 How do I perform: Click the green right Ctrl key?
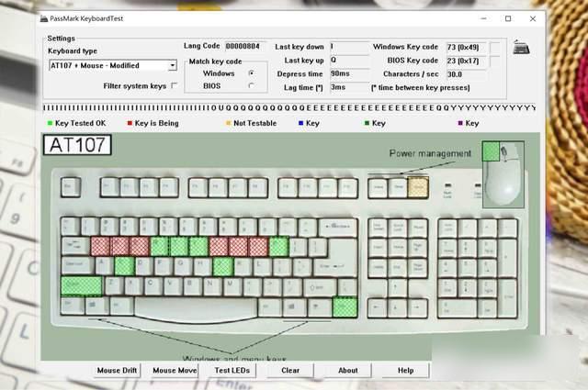345,307
